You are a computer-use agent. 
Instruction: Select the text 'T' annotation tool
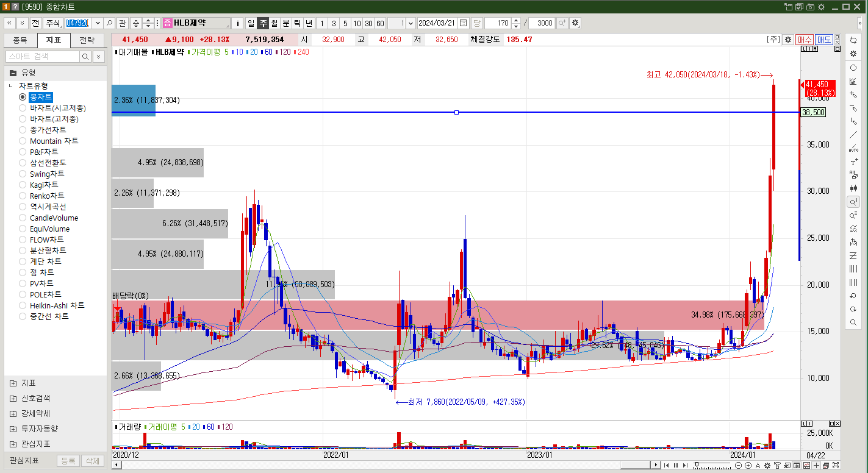[853, 162]
